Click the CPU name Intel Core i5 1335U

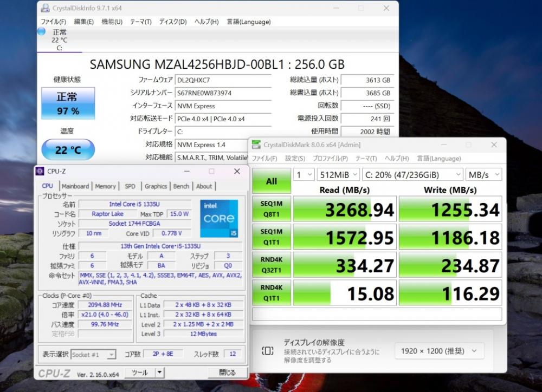(134, 204)
